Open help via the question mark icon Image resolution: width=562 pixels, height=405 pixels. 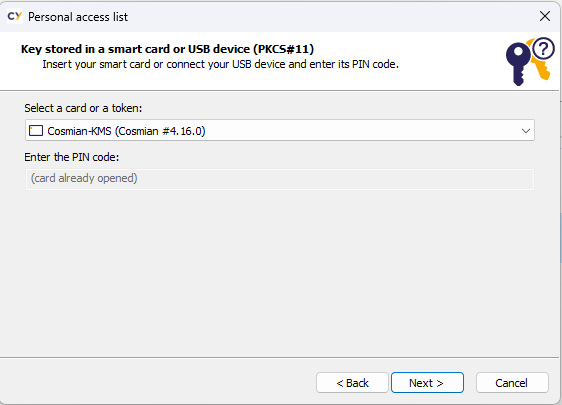(x=543, y=48)
